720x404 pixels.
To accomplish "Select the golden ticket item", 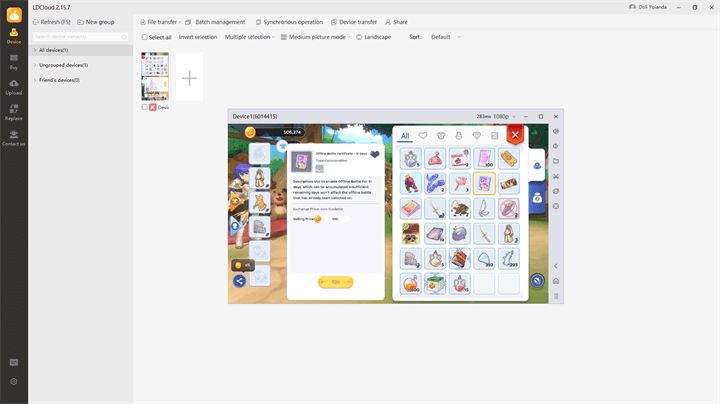I will point(509,159).
